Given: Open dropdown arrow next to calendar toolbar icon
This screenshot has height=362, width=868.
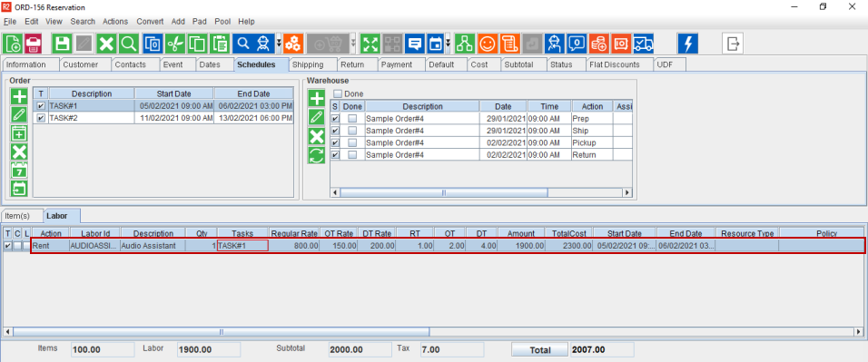Looking at the screenshot, I should click(448, 44).
